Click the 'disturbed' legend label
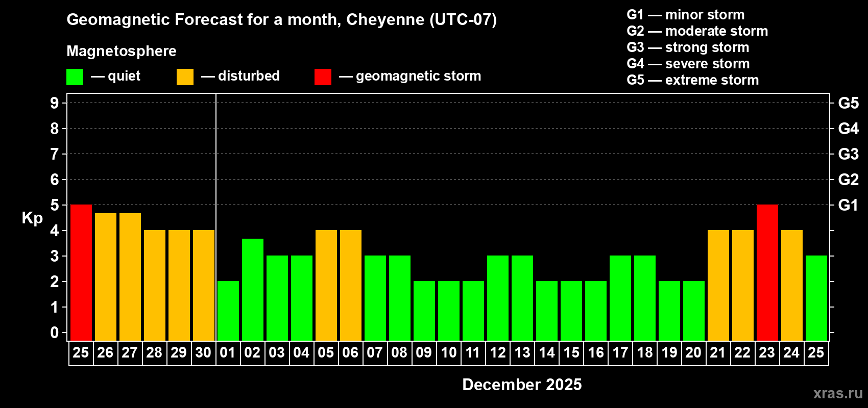 point(249,76)
